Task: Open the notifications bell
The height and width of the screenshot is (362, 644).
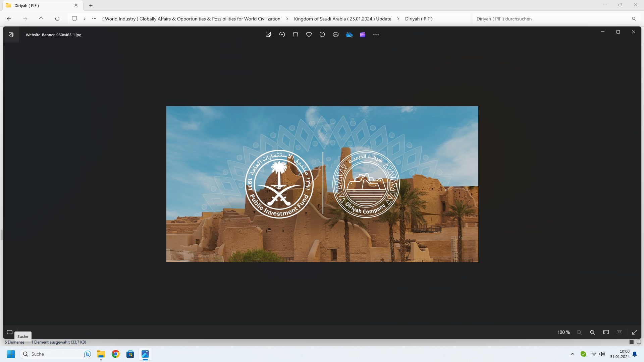Action: (x=635, y=354)
